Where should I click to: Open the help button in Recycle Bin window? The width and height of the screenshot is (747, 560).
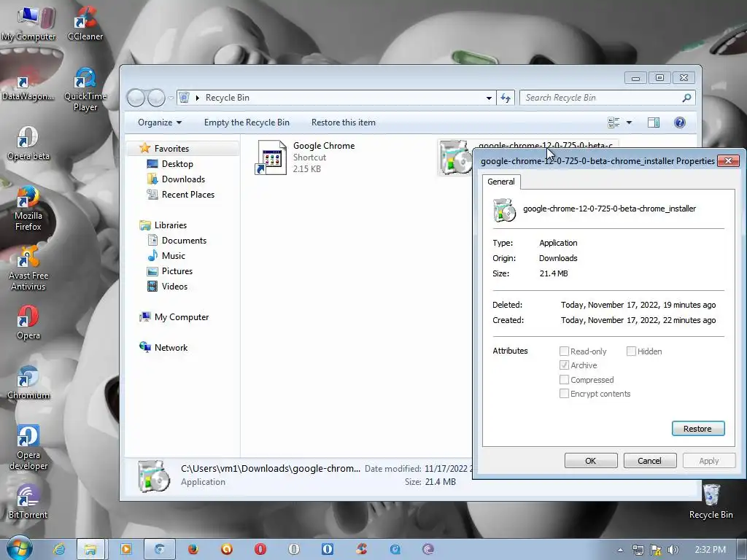coord(680,122)
